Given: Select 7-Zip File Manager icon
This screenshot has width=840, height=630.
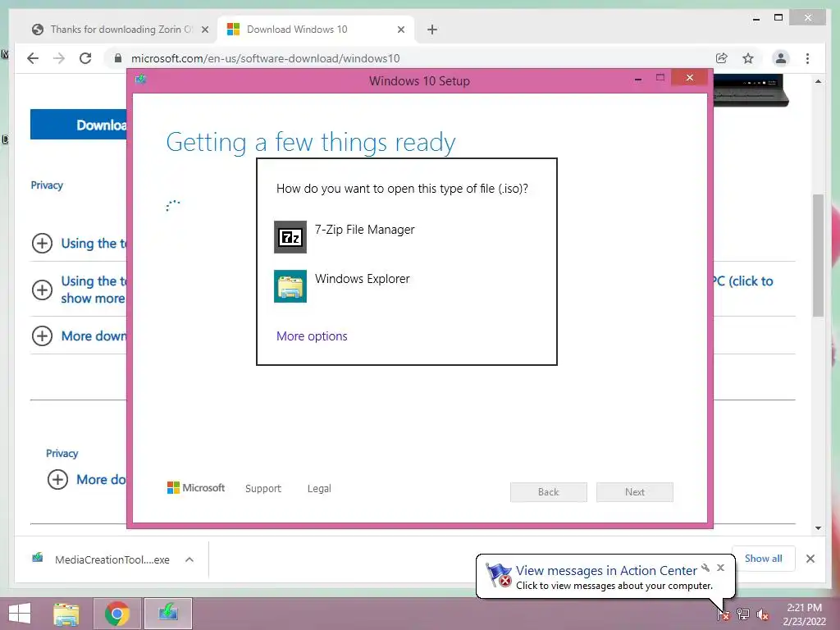Looking at the screenshot, I should [290, 237].
